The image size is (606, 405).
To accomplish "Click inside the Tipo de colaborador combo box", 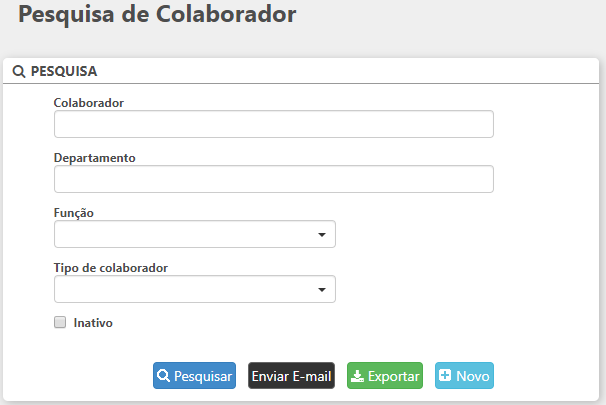I will [x=185, y=289].
